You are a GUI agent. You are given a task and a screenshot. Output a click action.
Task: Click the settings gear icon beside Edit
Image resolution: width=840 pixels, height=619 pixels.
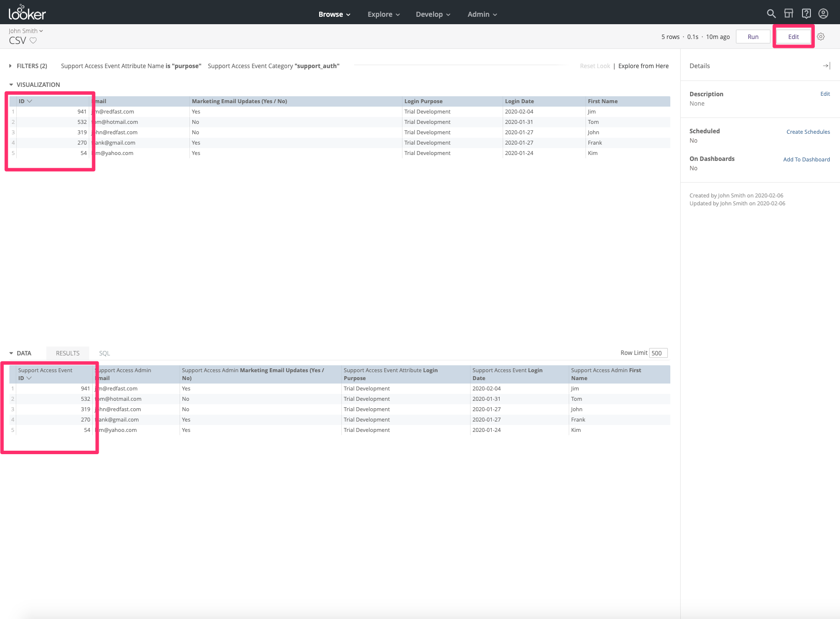(x=821, y=37)
